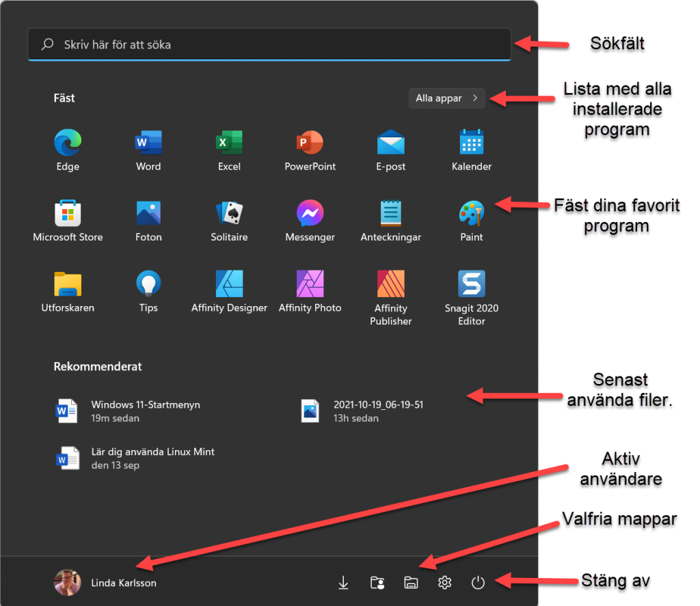This screenshot has height=606, width=700.
Task: Click the 'den 13 sep' date text
Action: tap(115, 465)
